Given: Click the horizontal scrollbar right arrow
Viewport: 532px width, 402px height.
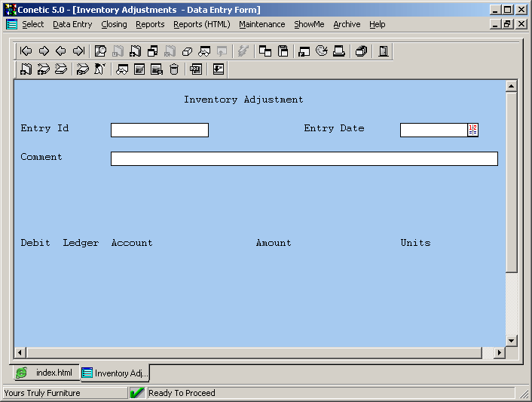Looking at the screenshot, I should (x=499, y=353).
